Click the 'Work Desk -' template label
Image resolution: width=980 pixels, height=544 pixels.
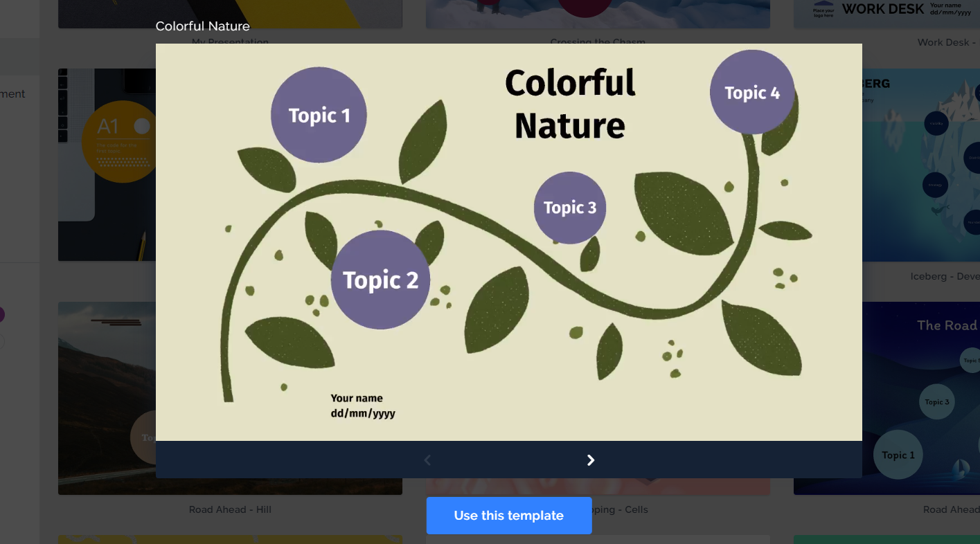tap(948, 42)
